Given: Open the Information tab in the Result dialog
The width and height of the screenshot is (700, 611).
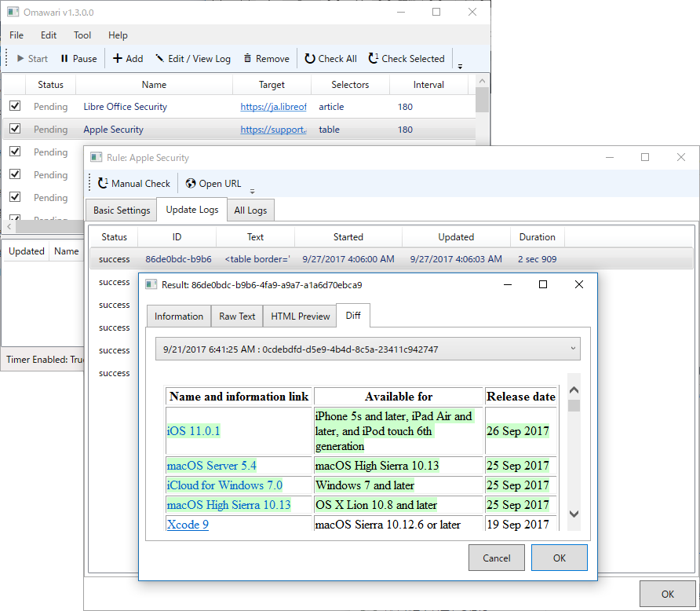Looking at the screenshot, I should coord(179,316).
